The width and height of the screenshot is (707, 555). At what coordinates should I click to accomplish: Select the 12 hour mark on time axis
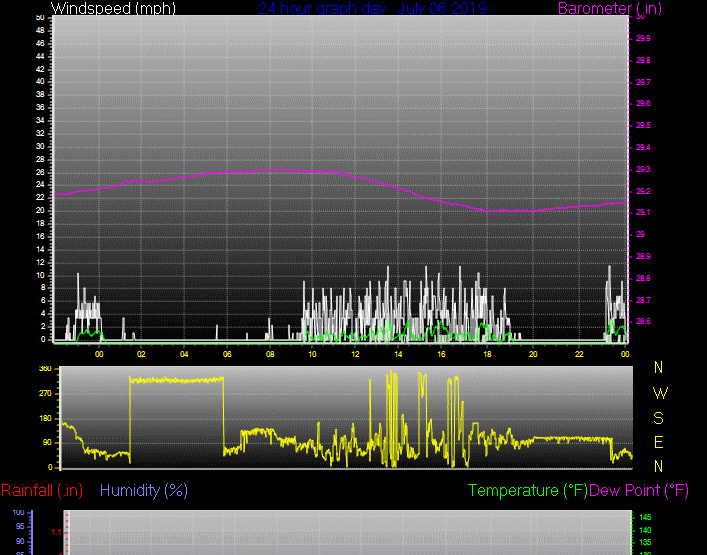coord(356,354)
